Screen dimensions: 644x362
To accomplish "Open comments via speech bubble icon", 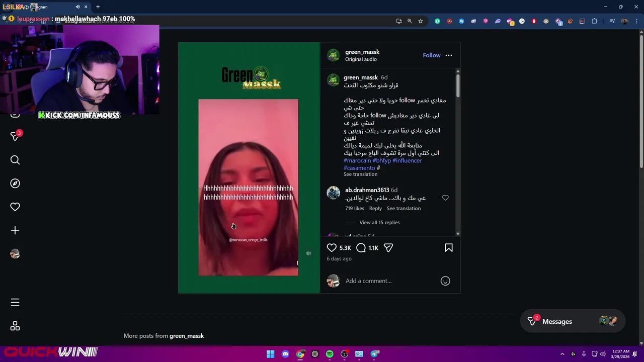I will pyautogui.click(x=361, y=248).
